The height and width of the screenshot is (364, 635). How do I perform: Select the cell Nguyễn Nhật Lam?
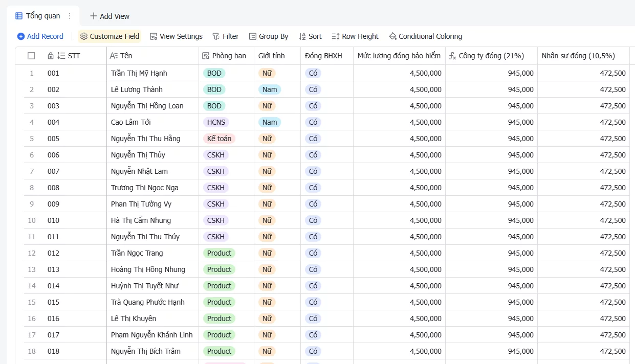152,171
